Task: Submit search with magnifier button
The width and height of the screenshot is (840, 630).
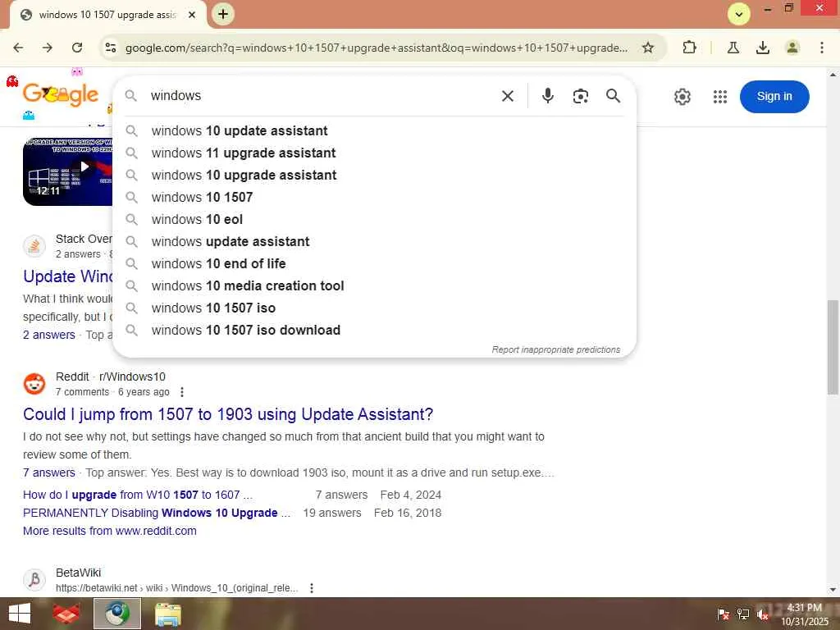Action: coord(613,96)
